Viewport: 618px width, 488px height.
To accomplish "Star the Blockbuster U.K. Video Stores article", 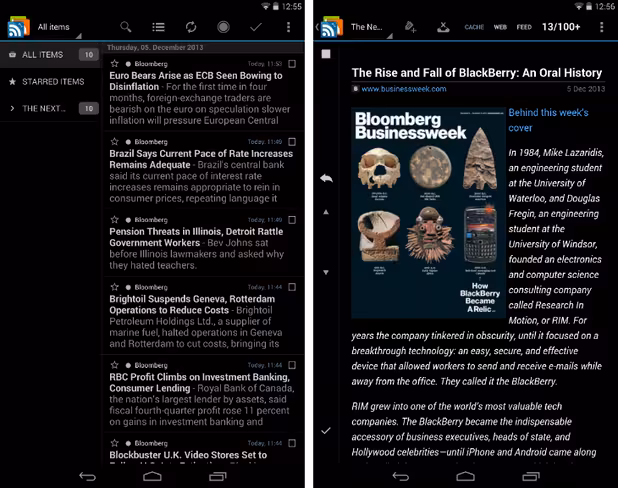I will click(x=114, y=443).
